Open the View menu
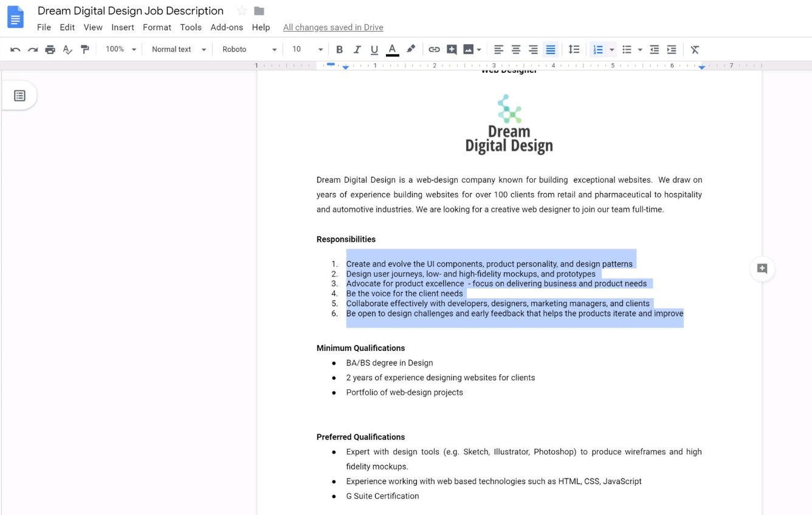This screenshot has height=515, width=812. click(x=93, y=27)
